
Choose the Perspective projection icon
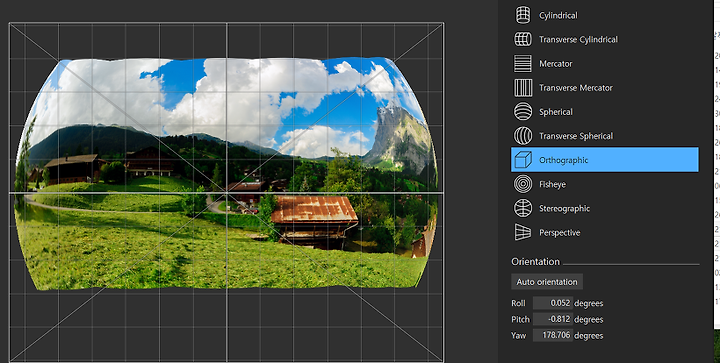coord(523,232)
